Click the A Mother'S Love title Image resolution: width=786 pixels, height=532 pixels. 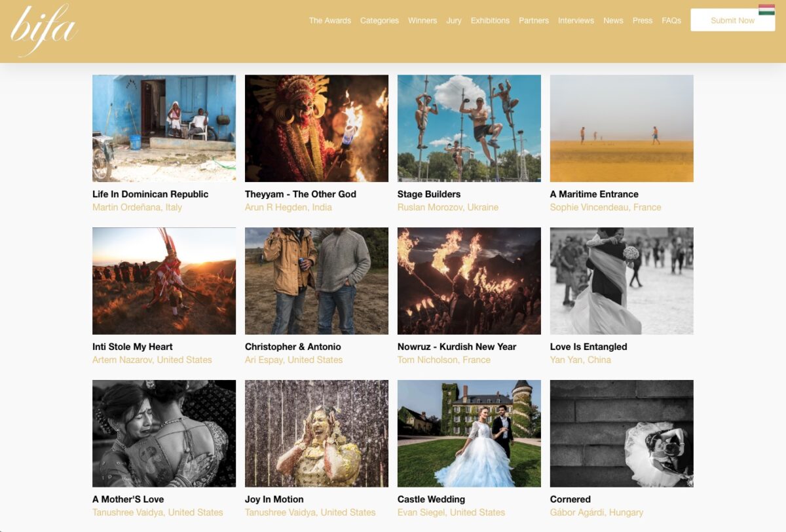(128, 499)
